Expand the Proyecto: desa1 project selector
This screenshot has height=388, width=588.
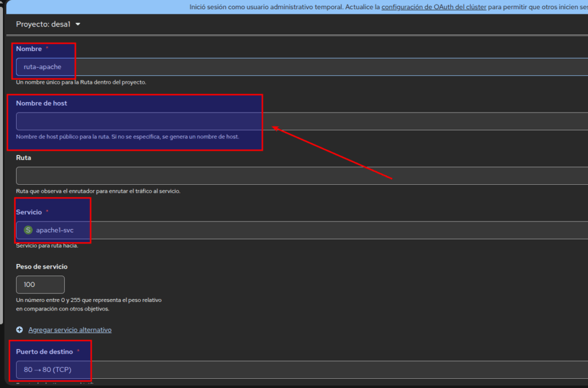(48, 24)
